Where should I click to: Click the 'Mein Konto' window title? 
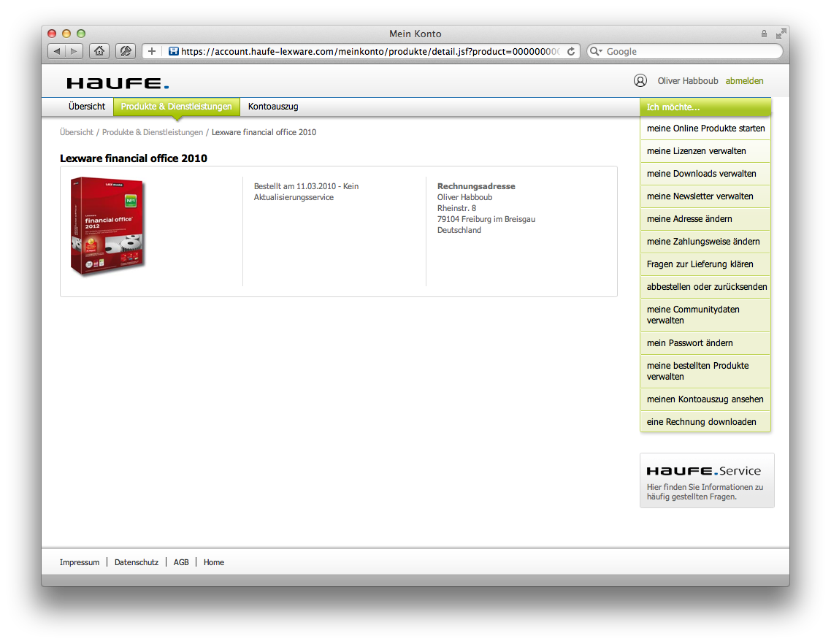415,34
